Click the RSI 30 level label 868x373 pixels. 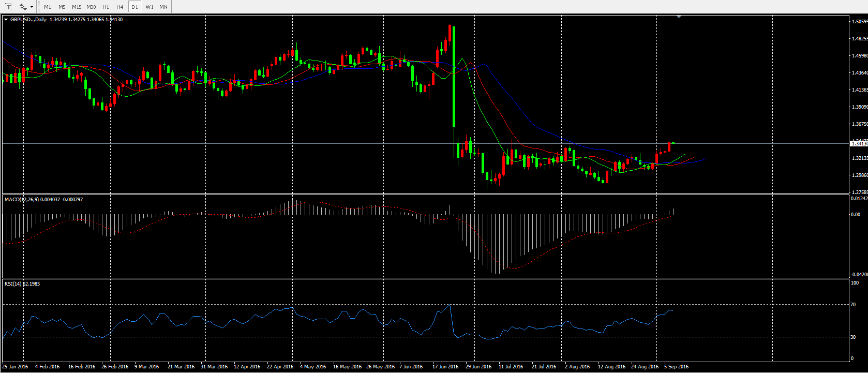tap(854, 337)
